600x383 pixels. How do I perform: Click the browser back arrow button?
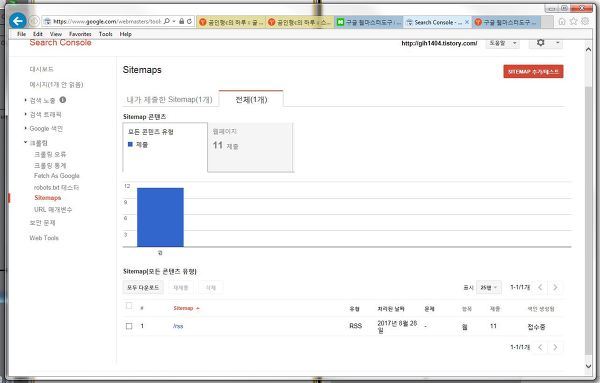(18, 21)
